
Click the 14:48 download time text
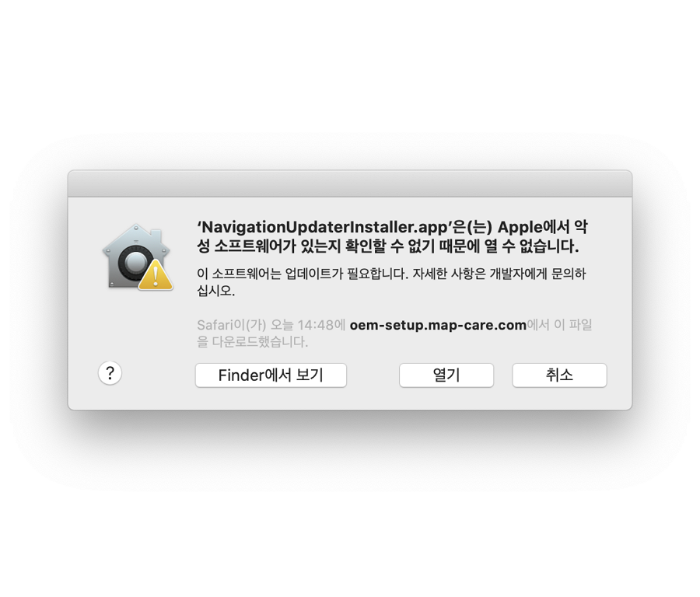315,325
